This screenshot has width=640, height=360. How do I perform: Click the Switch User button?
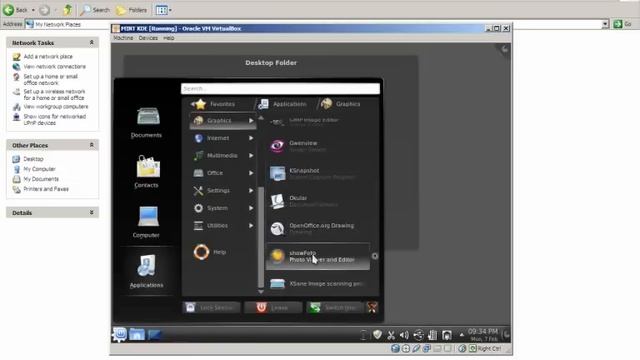[x=334, y=308]
